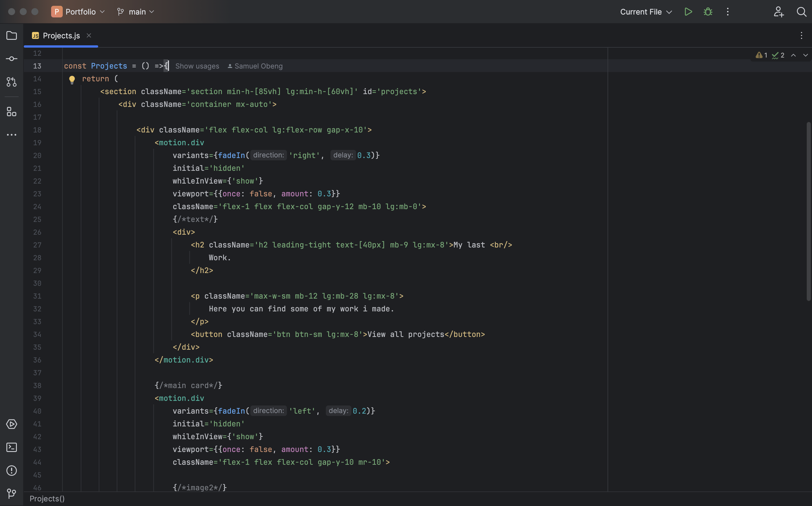This screenshot has width=812, height=506.
Task: Click the 'return' keyword on line 14
Action: [95, 79]
